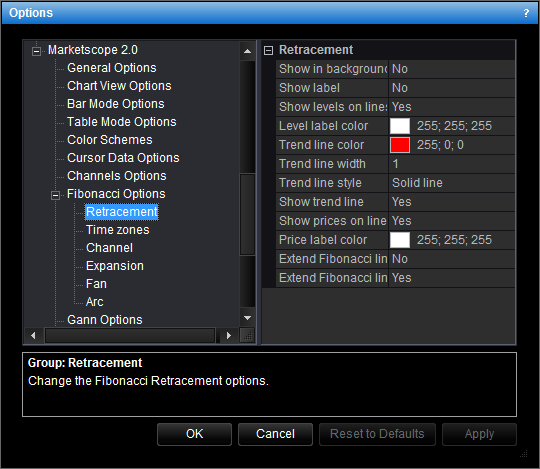540x469 pixels.
Task: Collapse the Fibonacci Options tree node
Action: click(55, 195)
